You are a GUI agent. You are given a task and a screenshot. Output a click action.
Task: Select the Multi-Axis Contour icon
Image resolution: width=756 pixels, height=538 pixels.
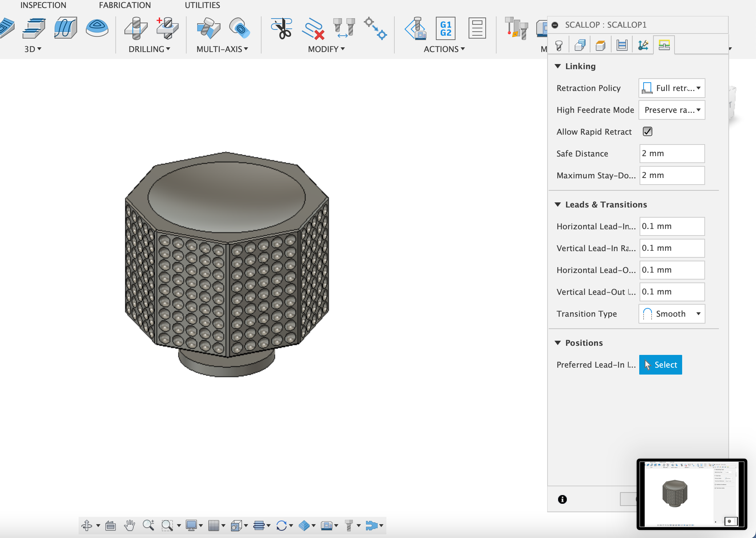coord(239,28)
